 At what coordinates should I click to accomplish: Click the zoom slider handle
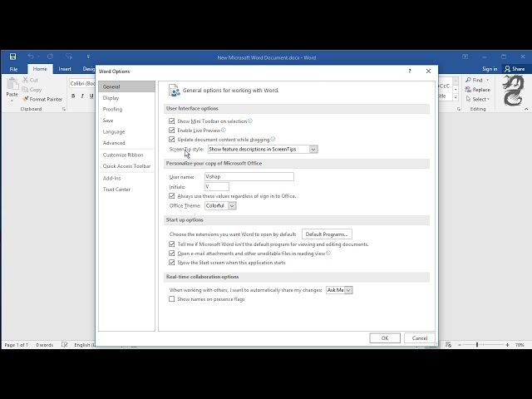tap(477, 345)
